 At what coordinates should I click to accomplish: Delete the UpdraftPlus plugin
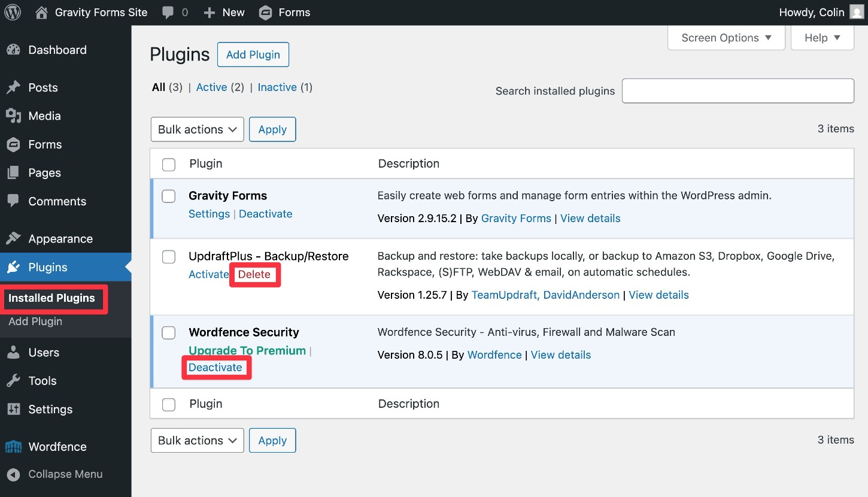(x=254, y=275)
